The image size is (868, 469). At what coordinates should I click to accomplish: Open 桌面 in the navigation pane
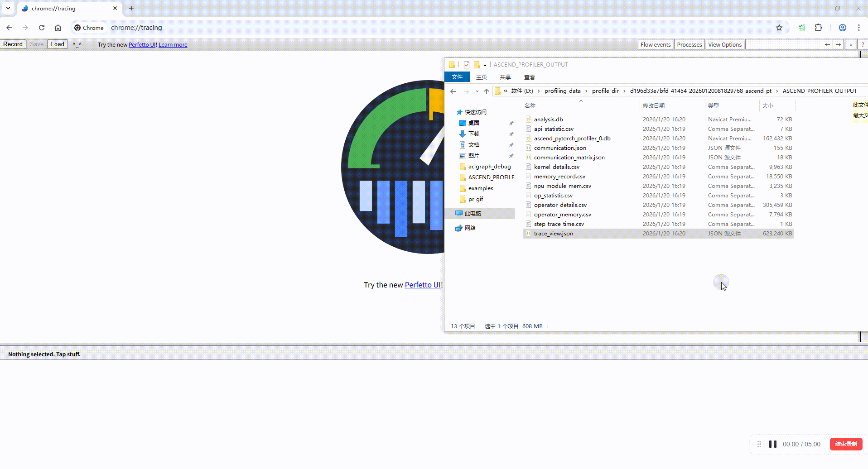[x=474, y=123]
